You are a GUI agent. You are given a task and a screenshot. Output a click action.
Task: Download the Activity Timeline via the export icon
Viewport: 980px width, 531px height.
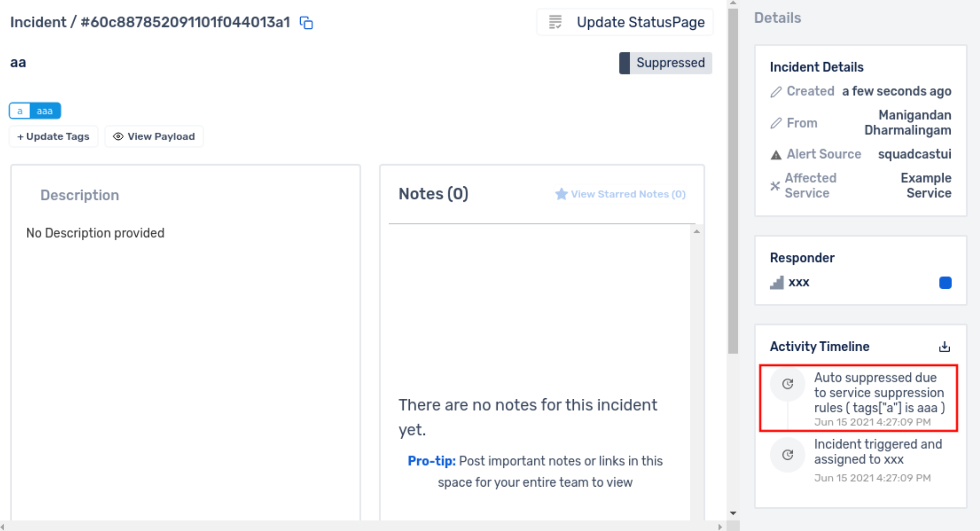tap(944, 346)
